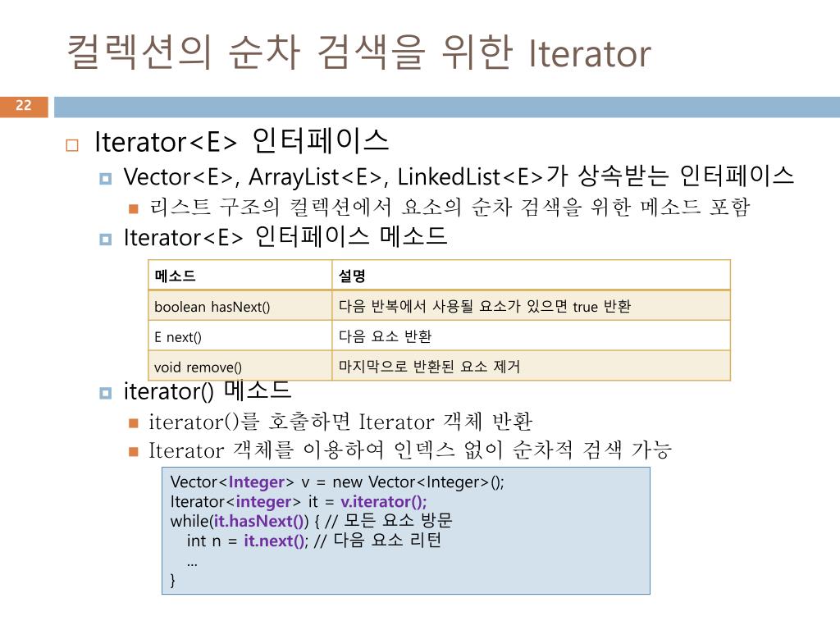Click the 설명 table column header
The width and height of the screenshot is (840, 630).
(x=531, y=276)
